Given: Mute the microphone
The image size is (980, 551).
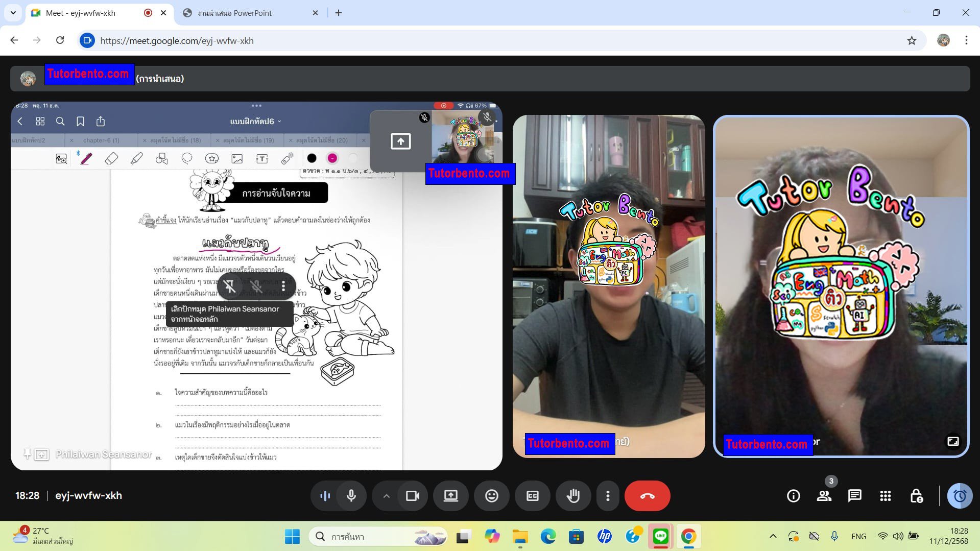Looking at the screenshot, I should point(351,495).
